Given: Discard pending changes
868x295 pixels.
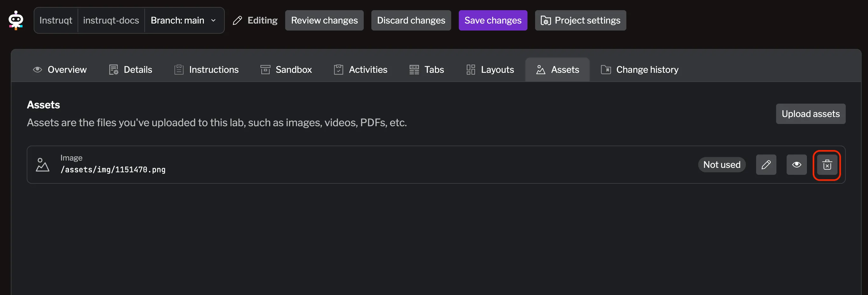Looking at the screenshot, I should (411, 20).
